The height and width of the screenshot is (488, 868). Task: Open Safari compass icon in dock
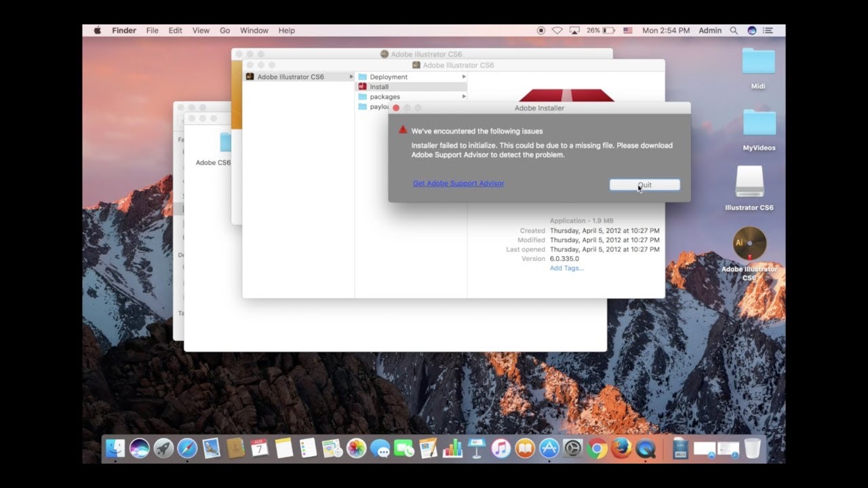[x=187, y=448]
